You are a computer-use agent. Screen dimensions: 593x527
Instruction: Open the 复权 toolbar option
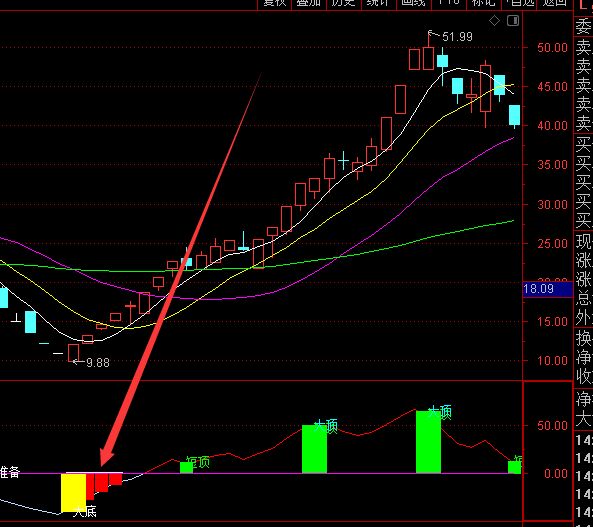click(x=275, y=3)
